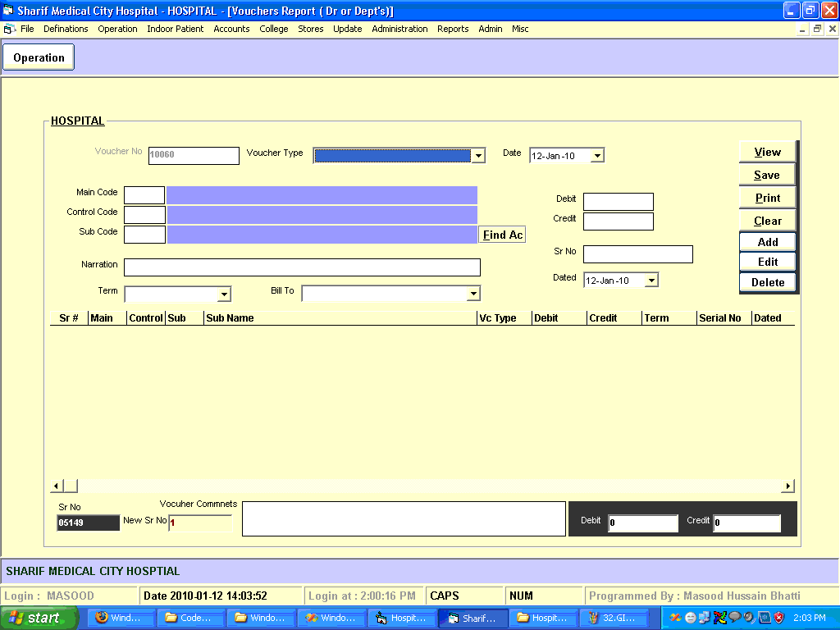Click the Main column header
The height and width of the screenshot is (630, 840).
pos(107,318)
